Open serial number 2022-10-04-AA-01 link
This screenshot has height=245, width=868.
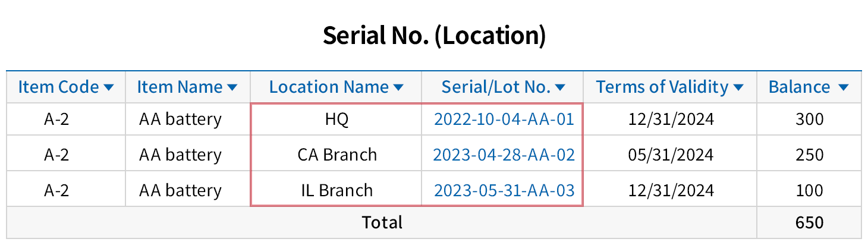pos(504,120)
